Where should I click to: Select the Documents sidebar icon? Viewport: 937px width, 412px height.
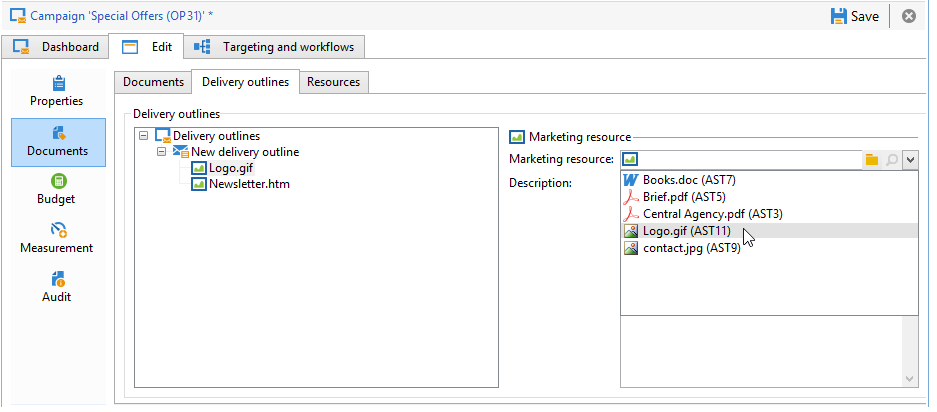point(58,141)
